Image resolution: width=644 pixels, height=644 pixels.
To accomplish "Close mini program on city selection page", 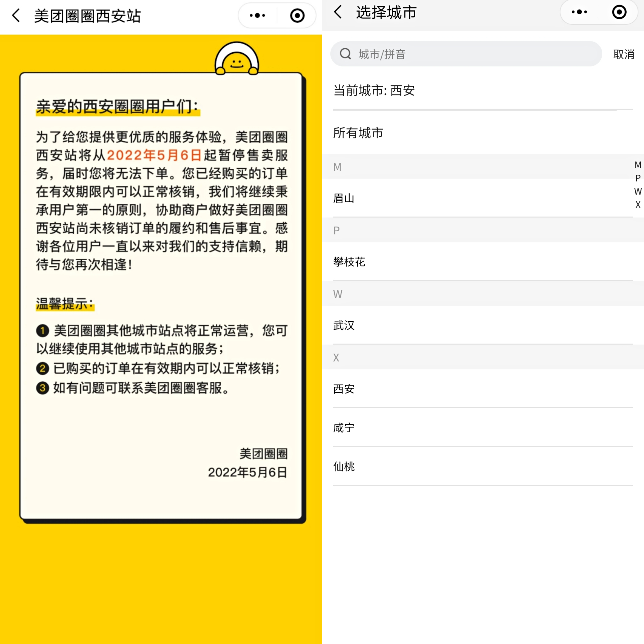I will pyautogui.click(x=619, y=12).
